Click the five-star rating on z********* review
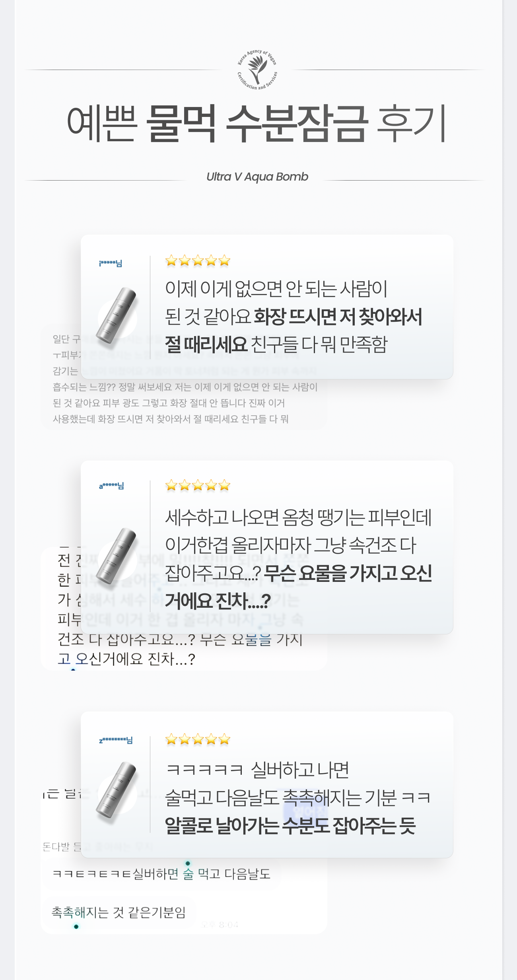The width and height of the screenshot is (517, 980). (x=198, y=739)
